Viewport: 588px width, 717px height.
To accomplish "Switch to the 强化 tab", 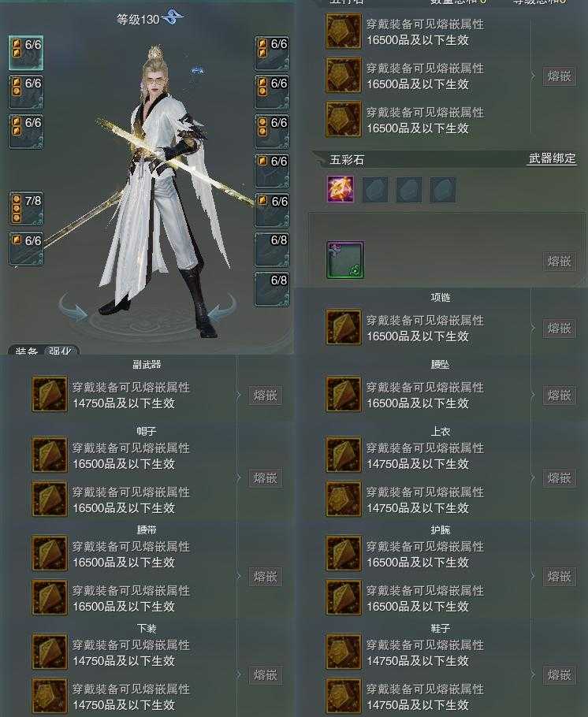I will pos(61,351).
